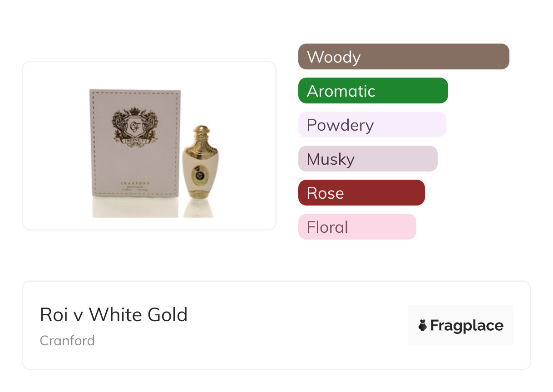The width and height of the screenshot is (553, 392).
Task: Click the empty middle of the bottom info card
Action: coord(295,325)
